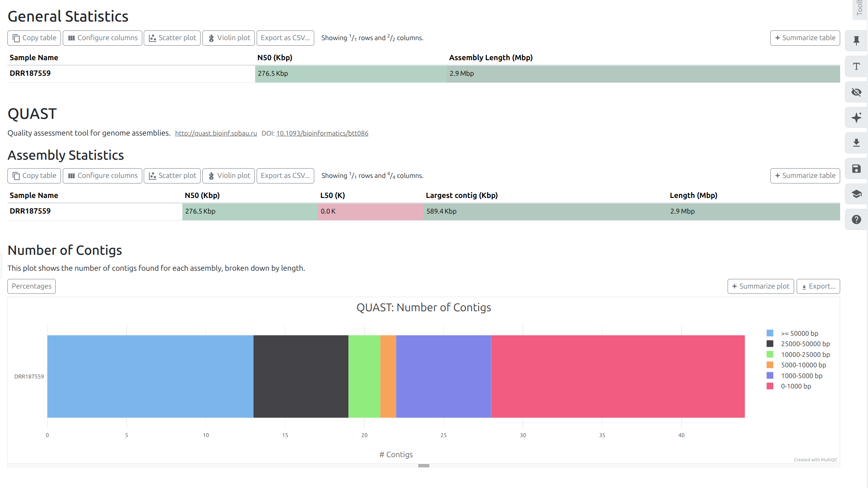
Task: Open the text rename tool icon
Action: 856,66
